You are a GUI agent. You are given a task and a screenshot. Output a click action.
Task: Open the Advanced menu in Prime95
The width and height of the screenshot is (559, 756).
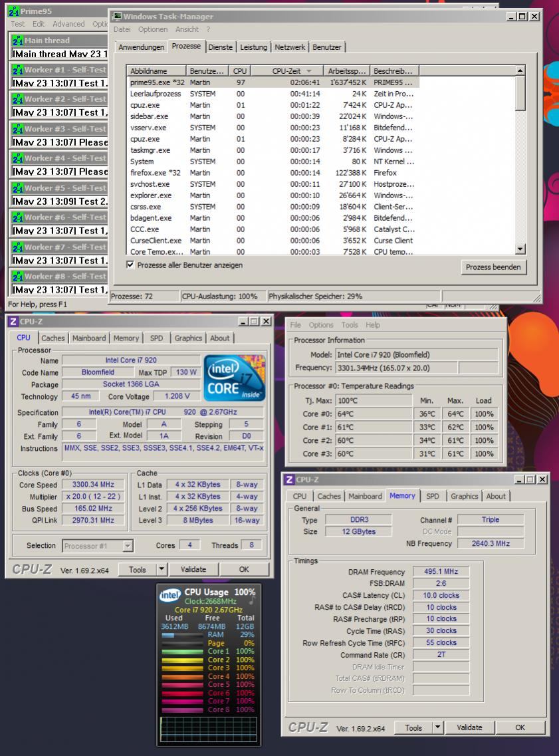point(68,24)
